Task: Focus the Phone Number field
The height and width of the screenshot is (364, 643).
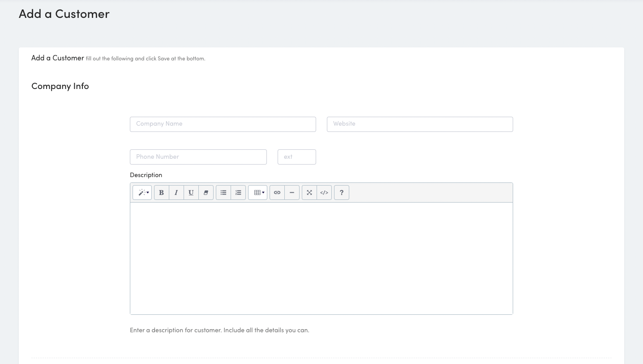Action: [x=198, y=157]
